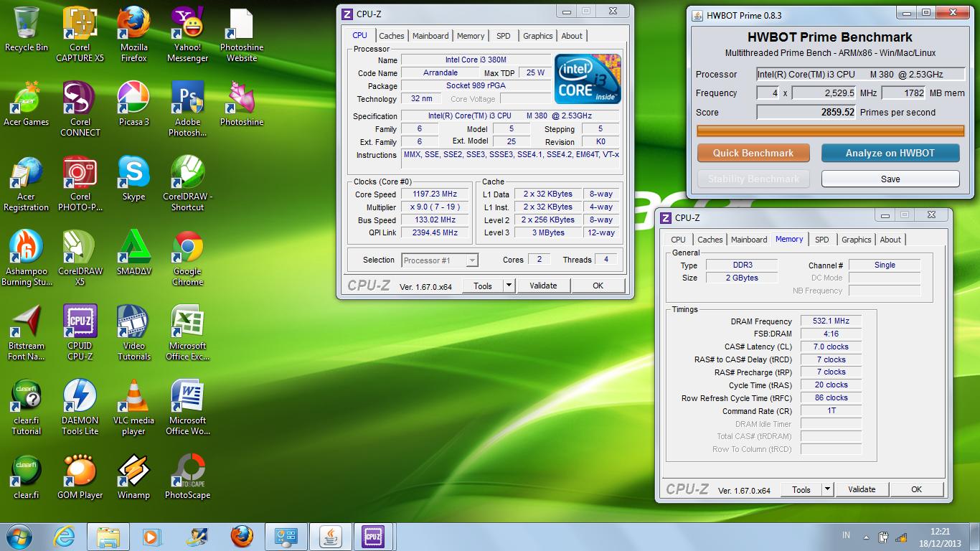Viewport: 980px width, 551px height.
Task: Launch VLC media player icon
Action: point(134,407)
